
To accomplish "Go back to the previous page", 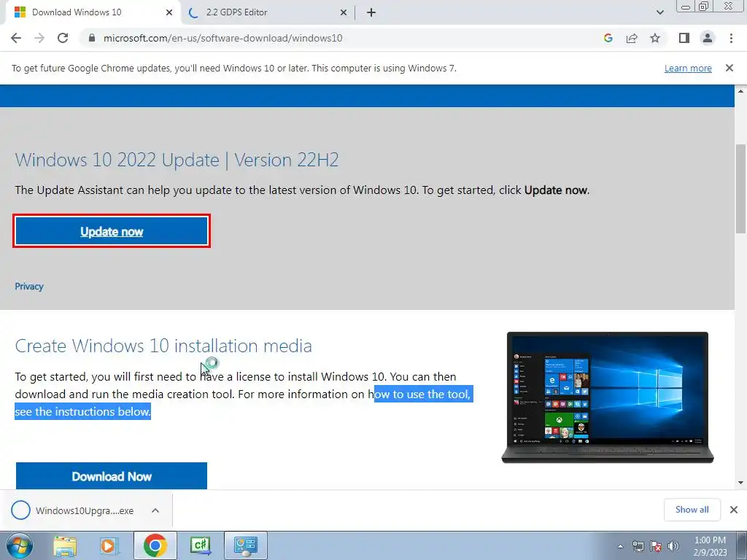I will click(x=16, y=38).
